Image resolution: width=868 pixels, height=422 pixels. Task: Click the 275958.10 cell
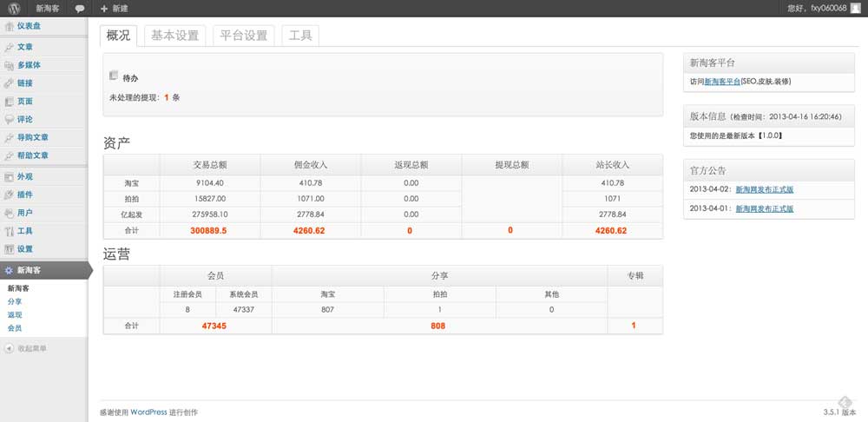(209, 214)
